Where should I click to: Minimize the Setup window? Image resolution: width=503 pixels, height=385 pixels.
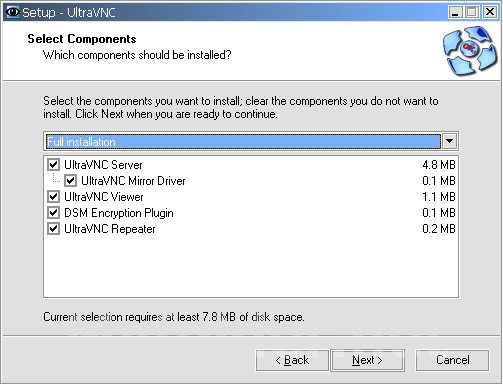(455, 12)
